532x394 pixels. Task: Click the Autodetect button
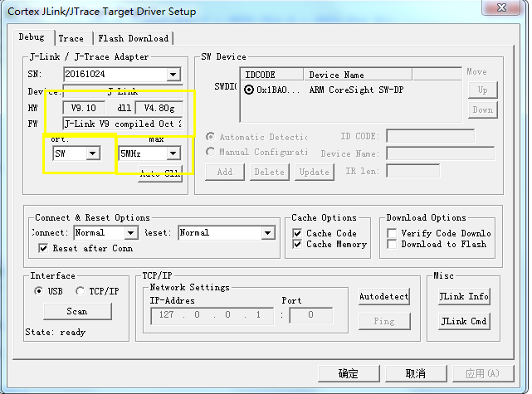pyautogui.click(x=384, y=296)
